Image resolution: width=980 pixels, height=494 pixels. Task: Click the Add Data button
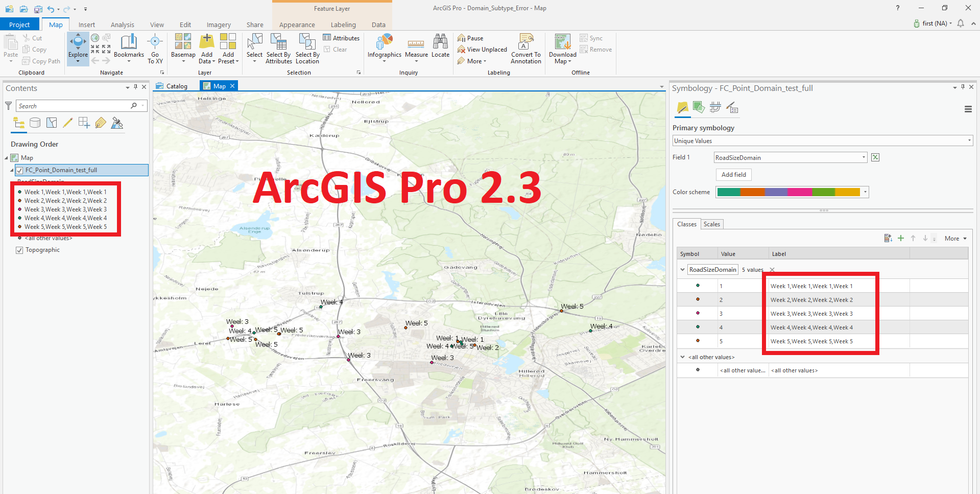click(207, 49)
